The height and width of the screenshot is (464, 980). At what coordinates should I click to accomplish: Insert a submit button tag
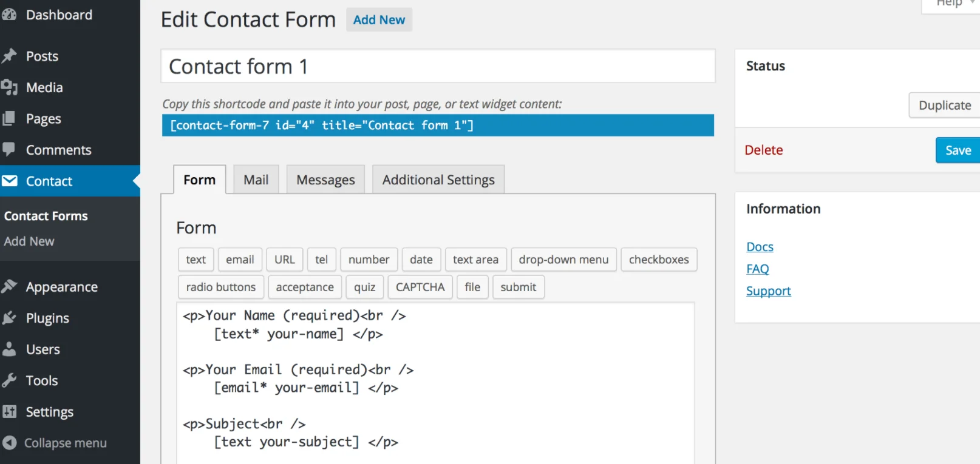519,287
